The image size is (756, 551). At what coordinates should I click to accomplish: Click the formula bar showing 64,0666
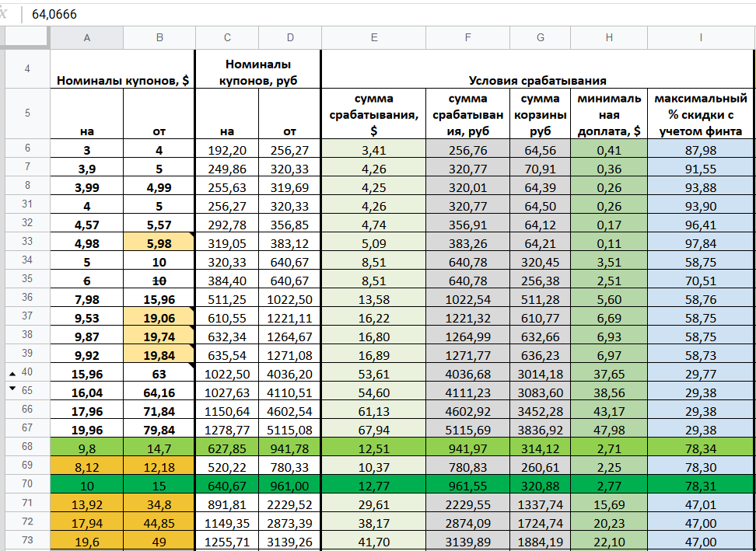tap(389, 14)
